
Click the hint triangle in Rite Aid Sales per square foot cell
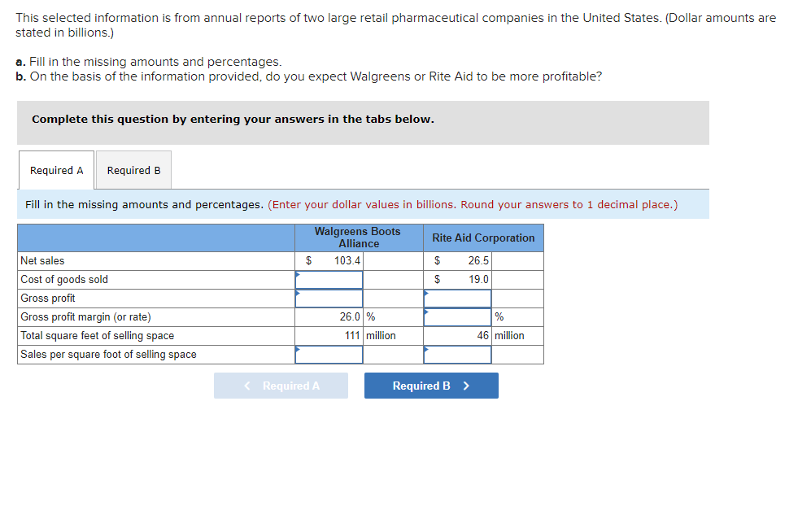tap(425, 350)
